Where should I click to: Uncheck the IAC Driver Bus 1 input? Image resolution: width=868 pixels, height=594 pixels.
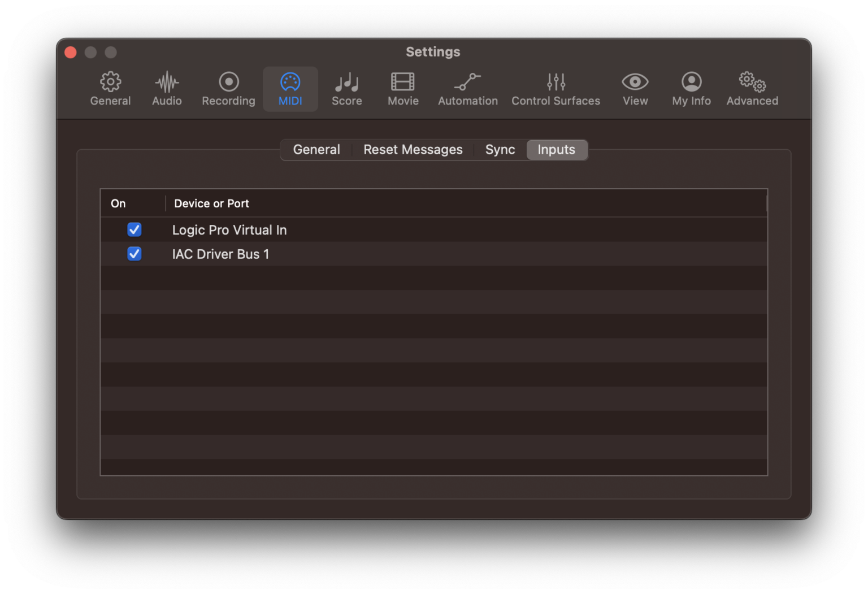click(x=134, y=254)
